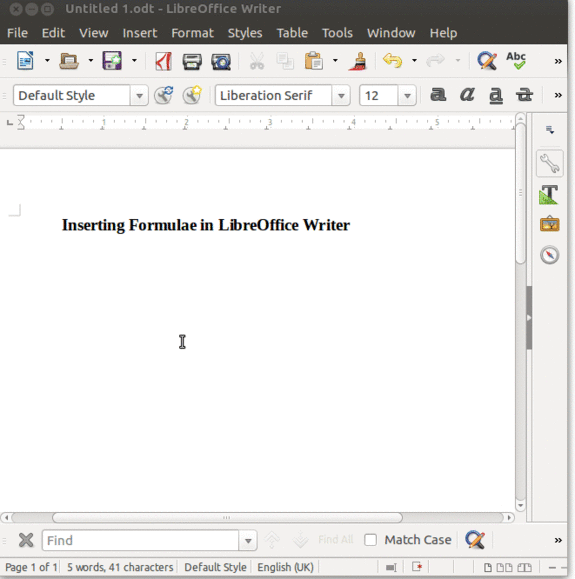Close the Find toolbar
Viewport: 575px width, 579px height.
pos(26,540)
